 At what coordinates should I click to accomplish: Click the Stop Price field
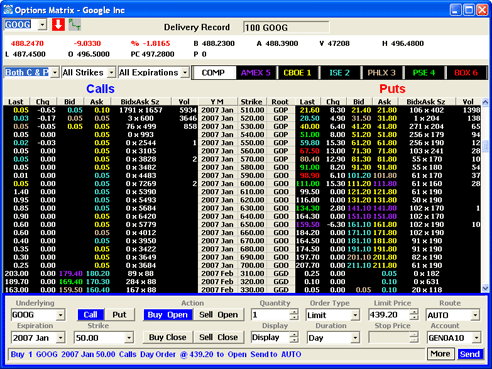point(389,337)
